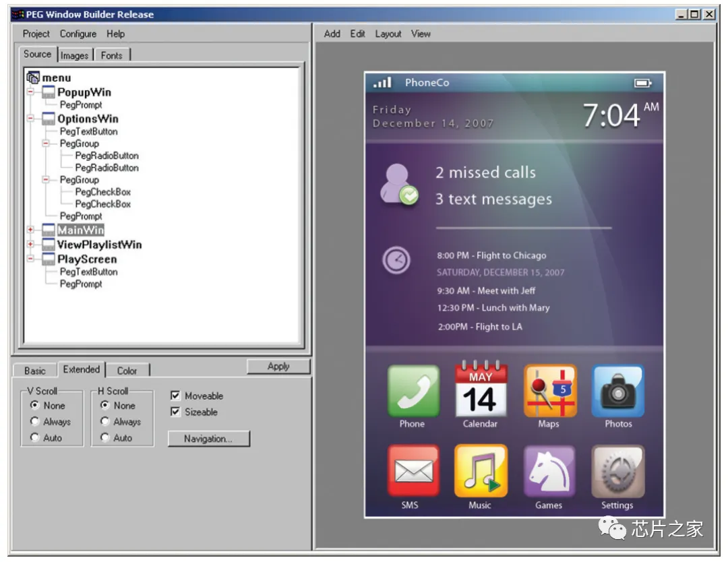This screenshot has width=728, height=562.
Task: Select V Scroll Always radio button
Action: (36, 421)
